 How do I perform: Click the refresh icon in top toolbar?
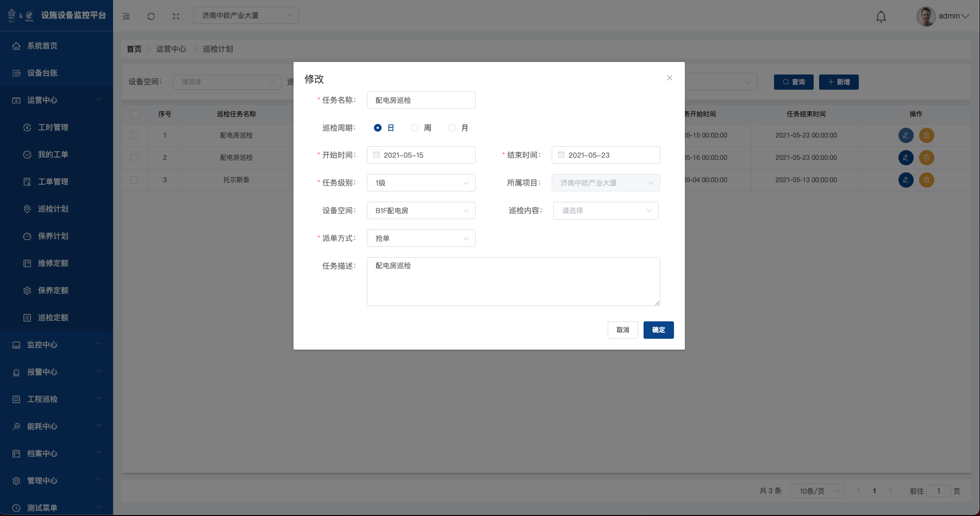pyautogui.click(x=151, y=16)
